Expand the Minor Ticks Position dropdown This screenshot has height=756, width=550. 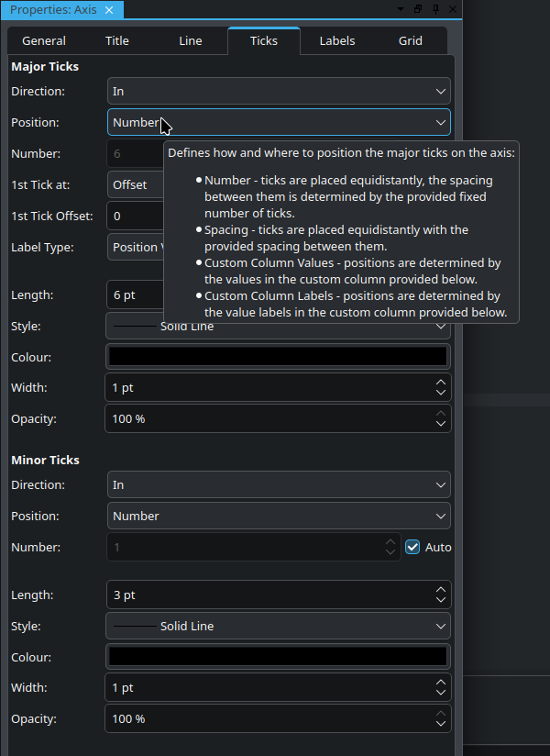point(279,516)
